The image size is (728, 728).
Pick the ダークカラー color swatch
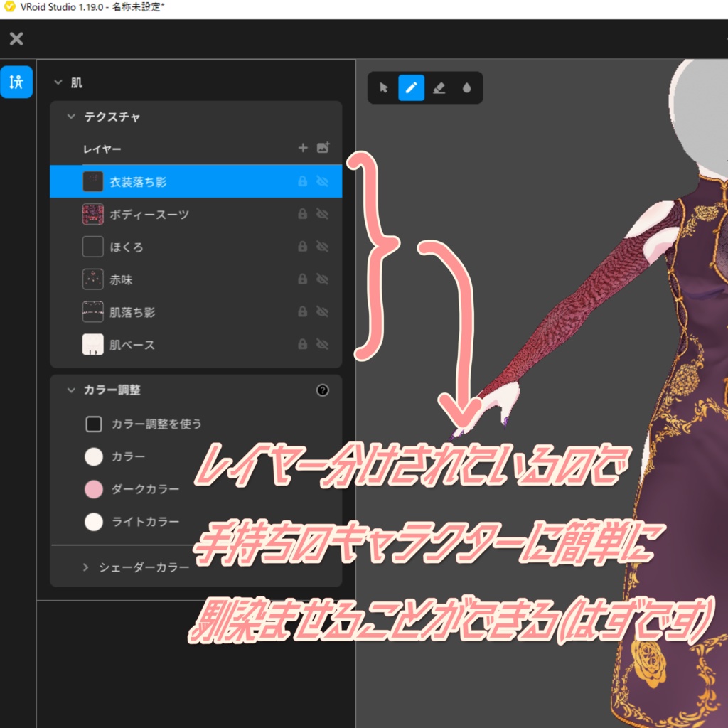click(x=93, y=489)
